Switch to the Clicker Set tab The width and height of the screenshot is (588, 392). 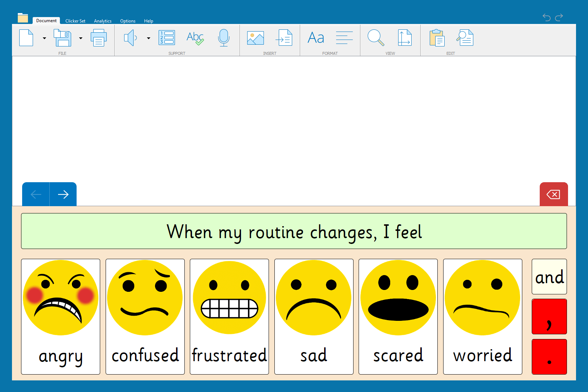75,21
